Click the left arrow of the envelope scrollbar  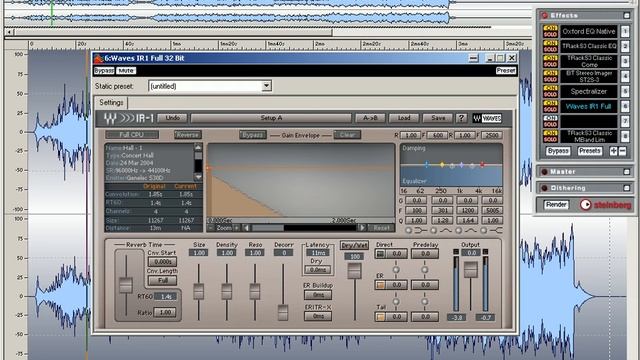click(x=247, y=228)
